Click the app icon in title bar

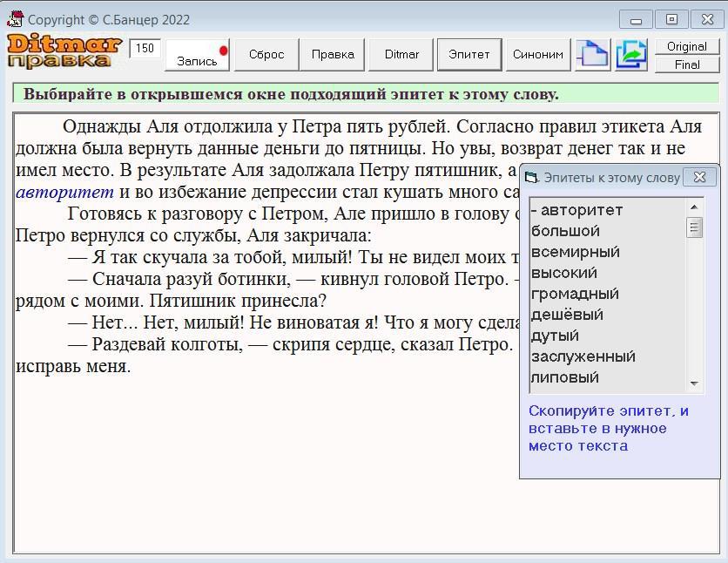click(x=15, y=19)
